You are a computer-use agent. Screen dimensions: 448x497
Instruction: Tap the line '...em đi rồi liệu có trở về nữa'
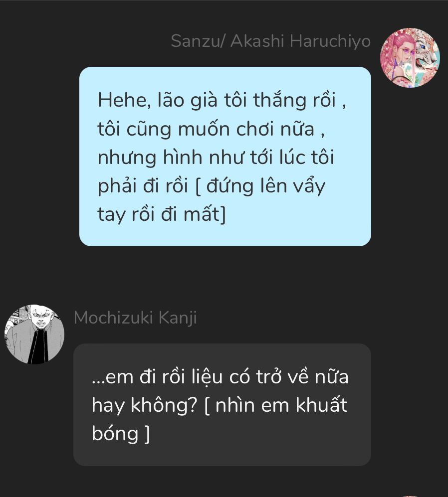[x=220, y=377]
